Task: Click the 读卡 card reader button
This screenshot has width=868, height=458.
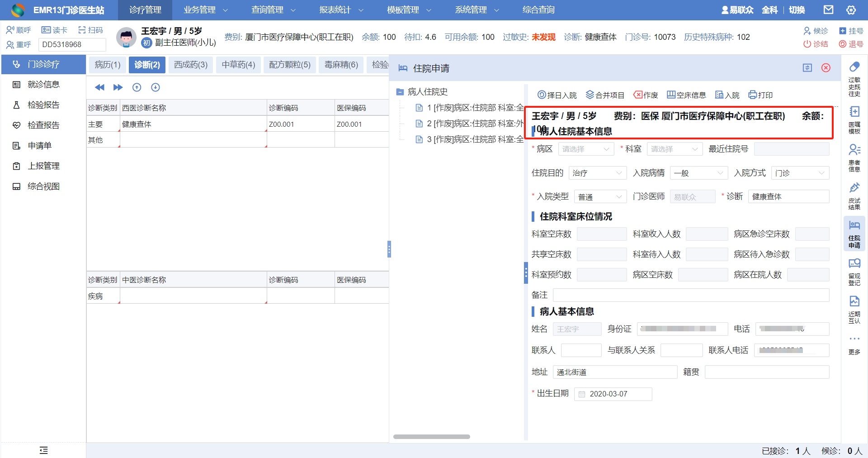Action: 54,30
